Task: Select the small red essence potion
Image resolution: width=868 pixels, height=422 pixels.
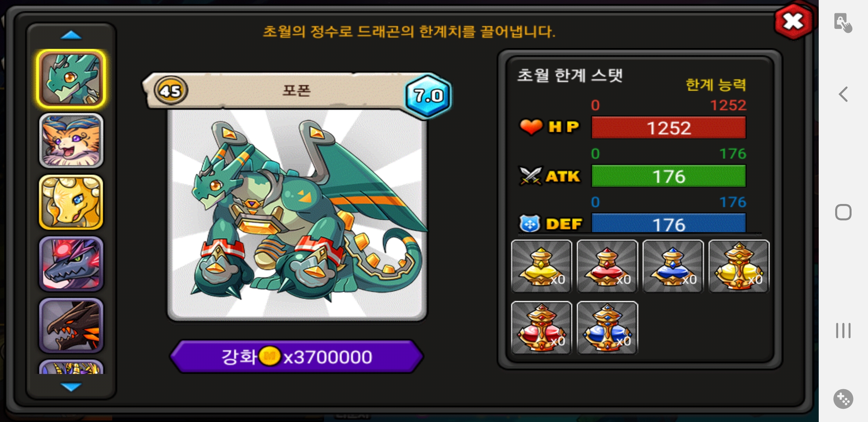Action: pos(607,266)
